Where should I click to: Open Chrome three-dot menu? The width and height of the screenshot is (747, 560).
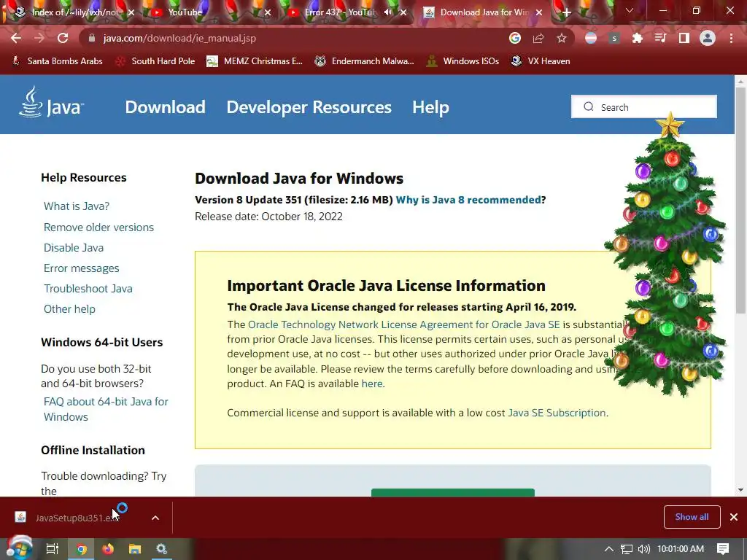coord(731,38)
